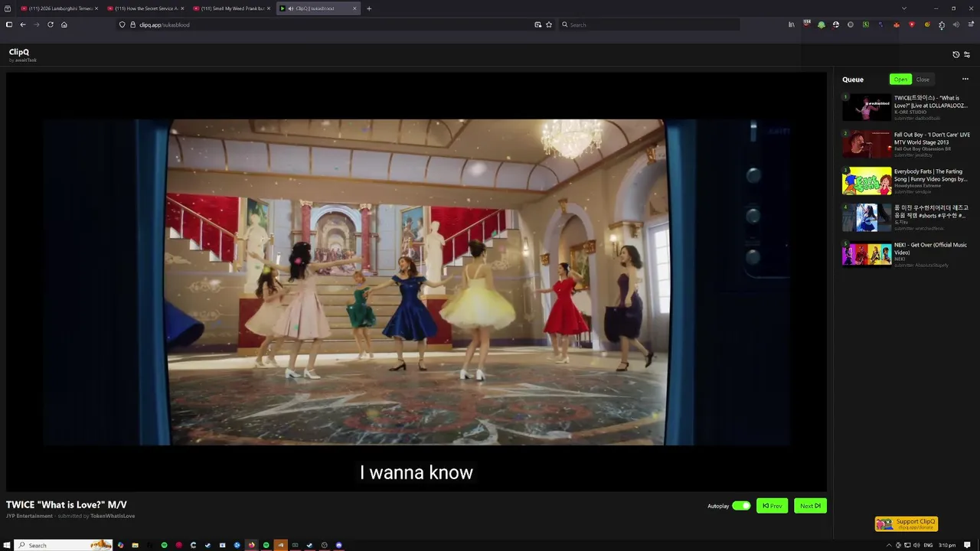Click the picture-in-picture icon in address bar
The height and width of the screenshot is (551, 980).
(x=537, y=24)
